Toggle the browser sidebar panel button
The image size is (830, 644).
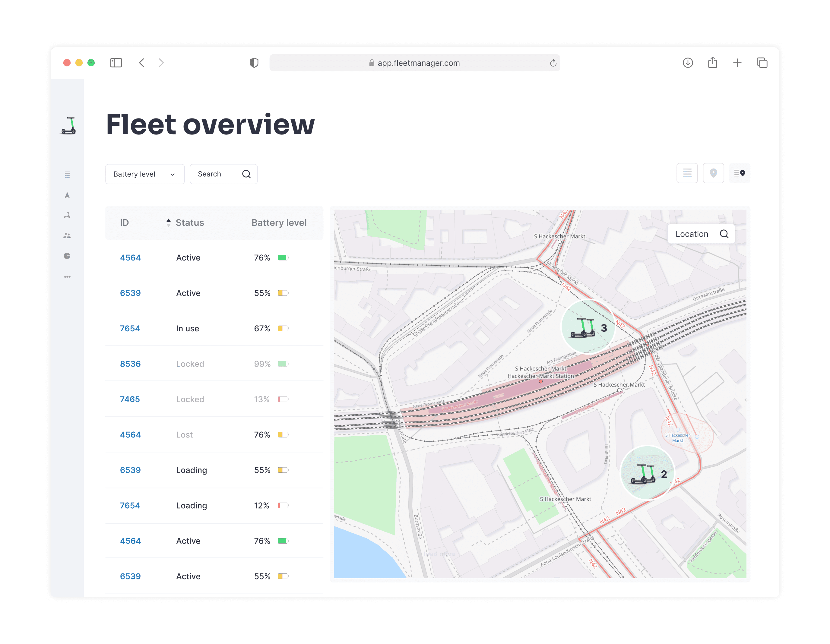click(x=116, y=63)
